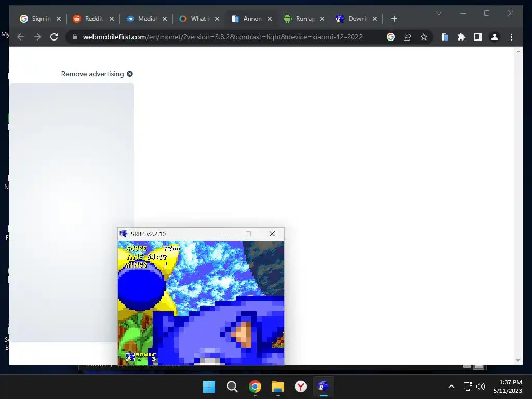Screen dimensions: 532x399
Task: Open the MediaFire browser tab
Action: [147, 19]
